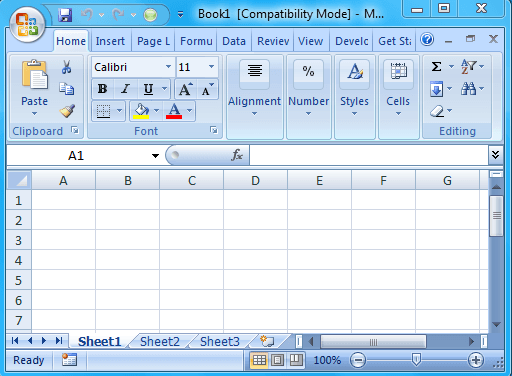The height and width of the screenshot is (376, 512).
Task: Open the Office Button menu
Action: pos(27,25)
